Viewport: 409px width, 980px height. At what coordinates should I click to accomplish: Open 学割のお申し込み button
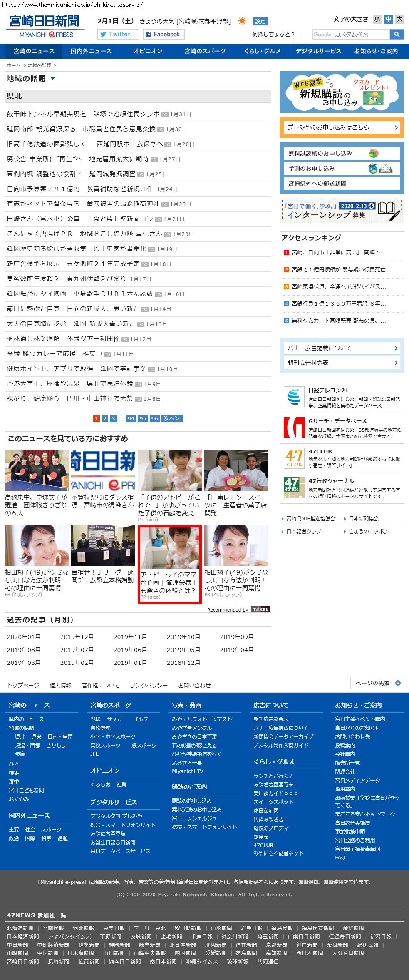(342, 168)
